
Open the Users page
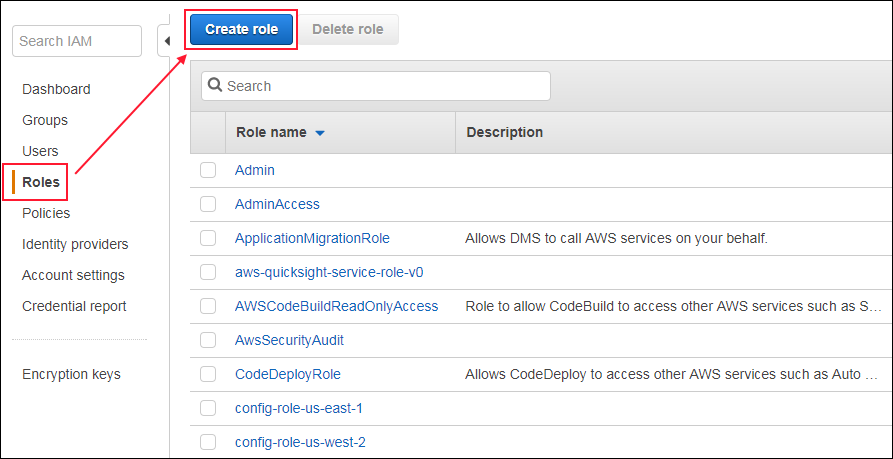click(x=40, y=151)
